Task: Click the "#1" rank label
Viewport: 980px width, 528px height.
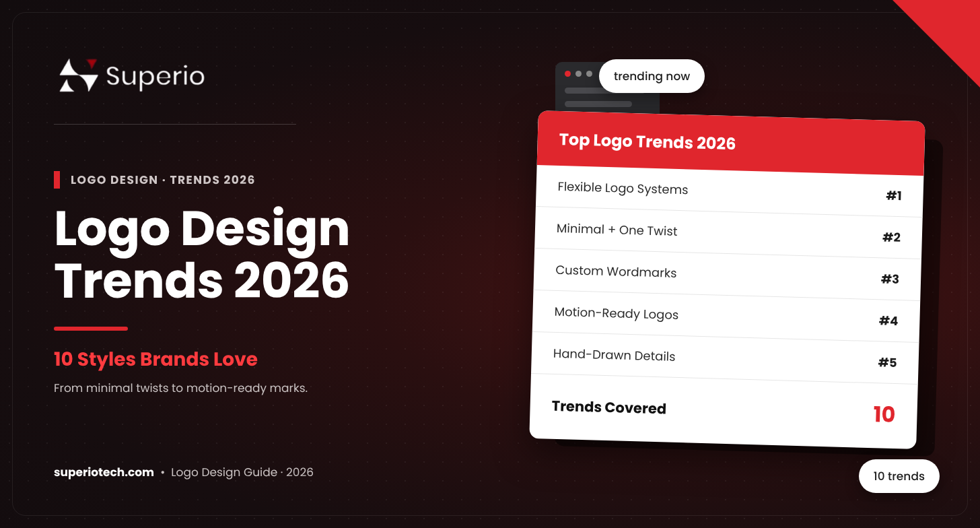Action: [894, 196]
